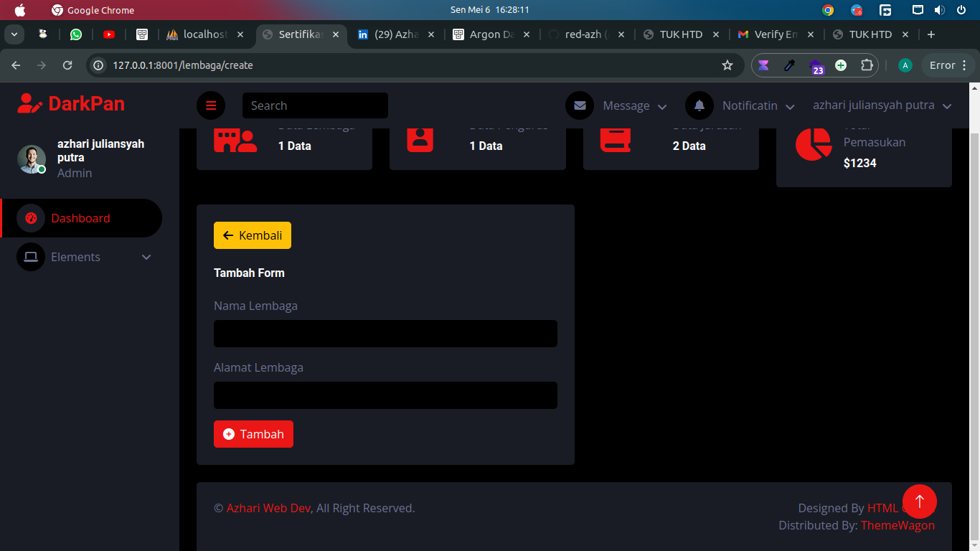Click the Total Pemasukan pie chart icon
Image resolution: width=980 pixels, height=551 pixels.
(x=814, y=144)
